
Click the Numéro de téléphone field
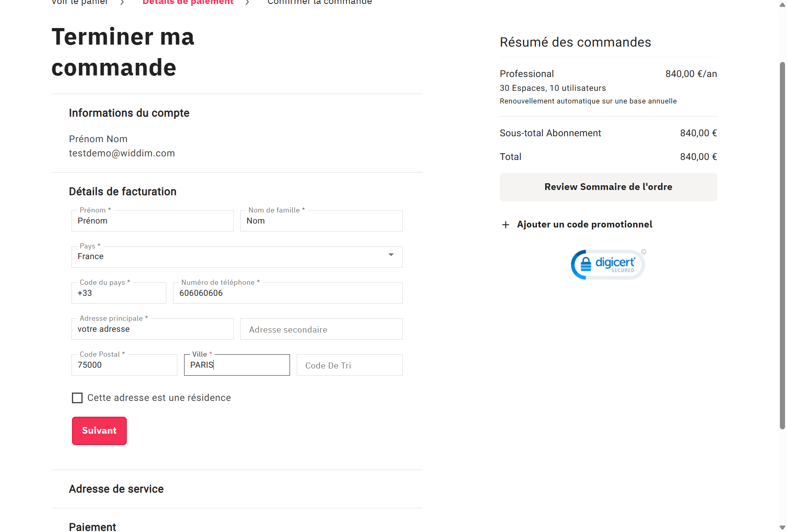[288, 293]
